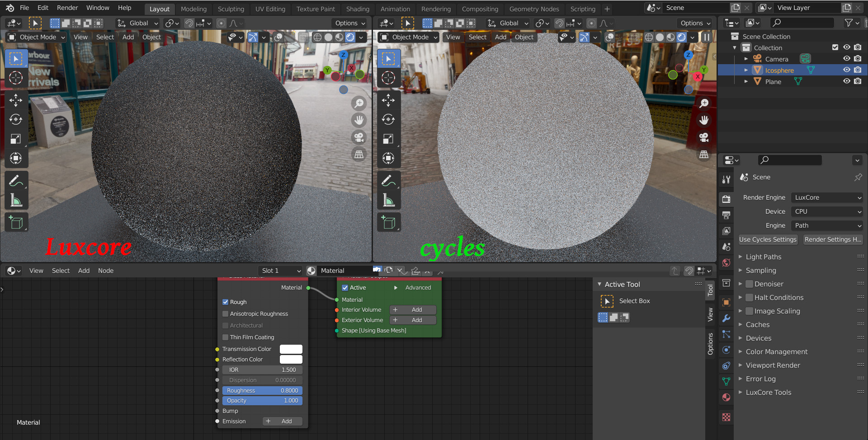Uncheck the Rough checkbox in material node
868x440 pixels.
click(x=226, y=302)
